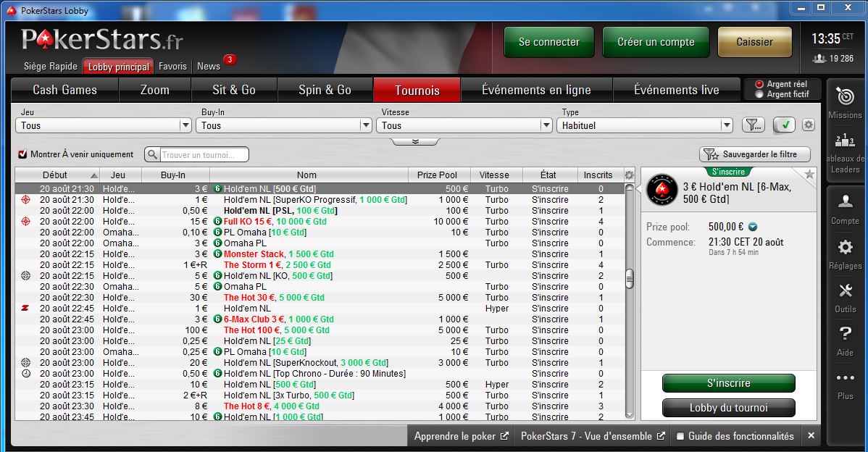Switch to the Zoom tab
Screen dimensions: 868x452
pyautogui.click(x=155, y=90)
